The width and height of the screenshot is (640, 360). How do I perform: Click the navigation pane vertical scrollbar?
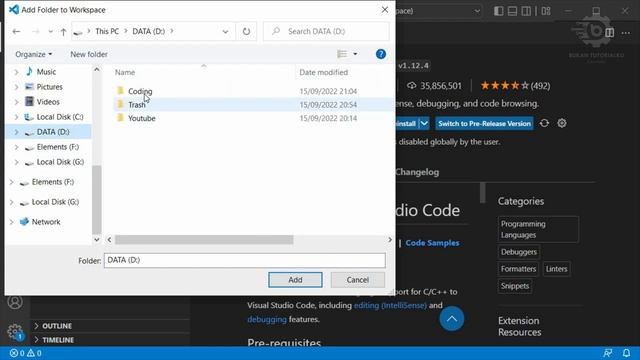click(x=97, y=199)
